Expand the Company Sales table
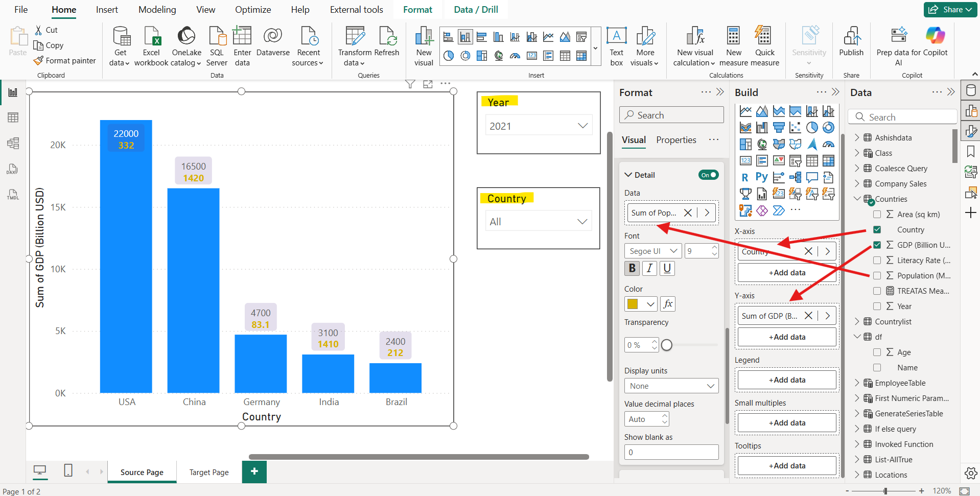The image size is (980, 496). click(x=857, y=184)
